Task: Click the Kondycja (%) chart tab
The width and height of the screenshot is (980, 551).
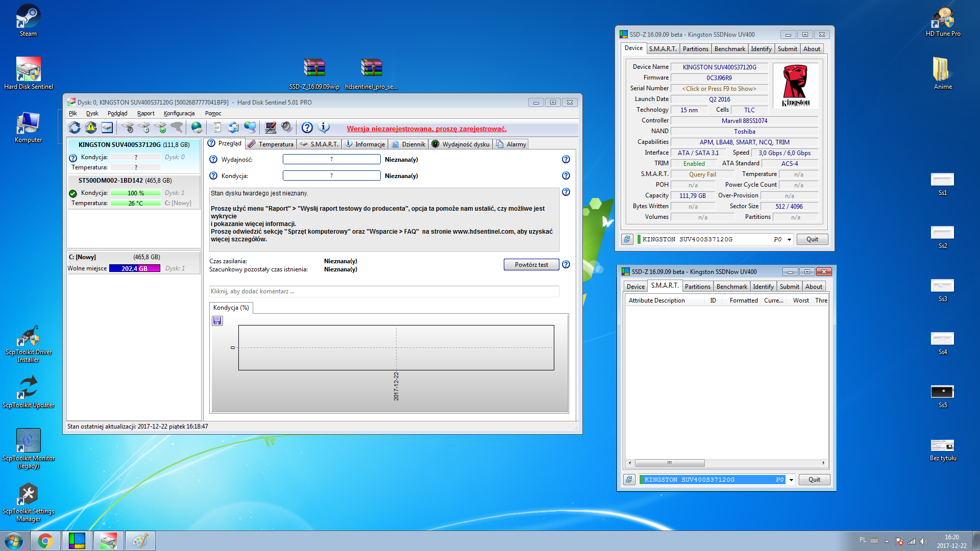Action: (231, 308)
